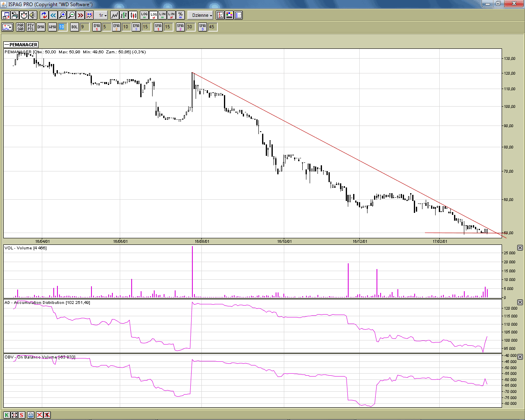Click the zoom out magnifier icon
Screen dimensions: 525x420
click(71, 15)
